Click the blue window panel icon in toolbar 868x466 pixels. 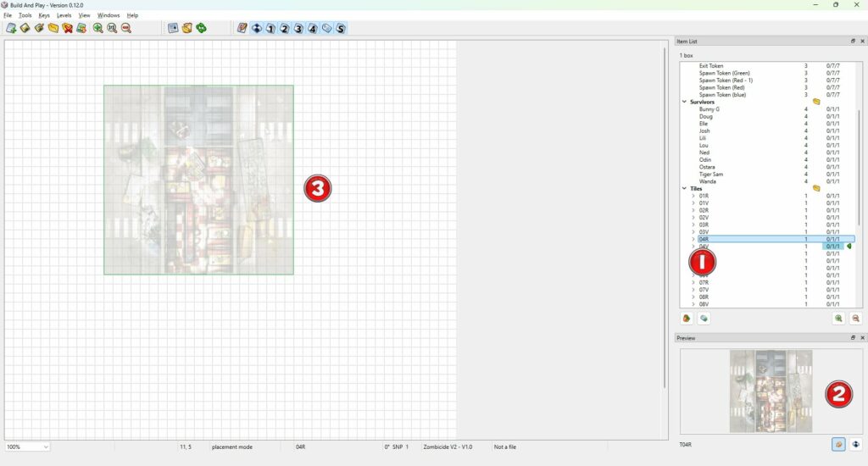(x=173, y=28)
